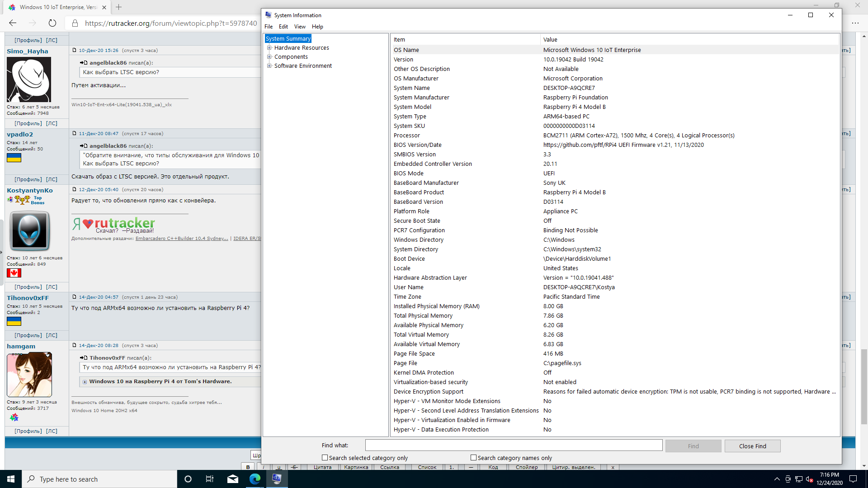The image size is (868, 488).
Task: Open the muted volume tray icon
Action: [x=809, y=479]
